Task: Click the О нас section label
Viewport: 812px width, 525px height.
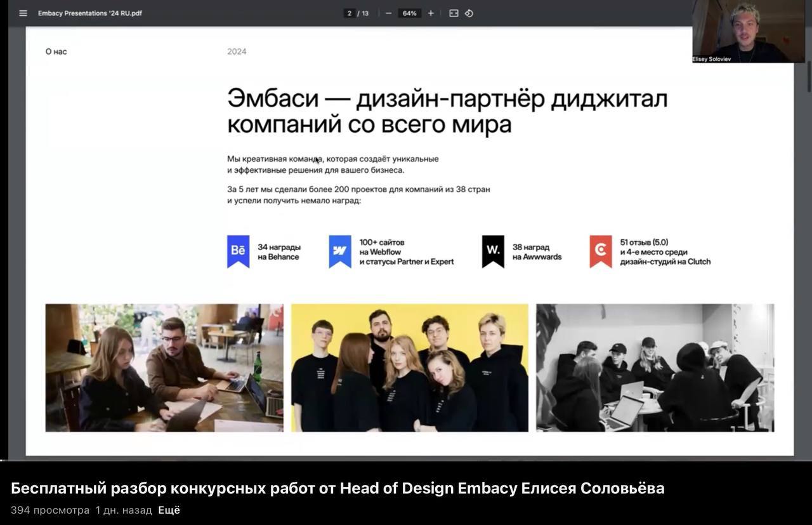Action: tap(56, 51)
